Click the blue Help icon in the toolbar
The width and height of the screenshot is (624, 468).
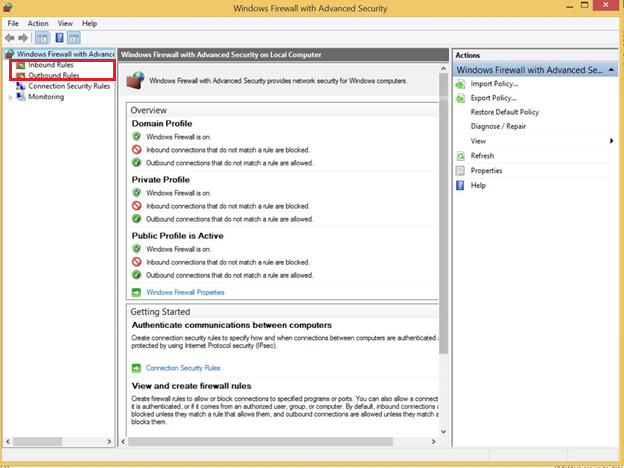click(x=59, y=38)
